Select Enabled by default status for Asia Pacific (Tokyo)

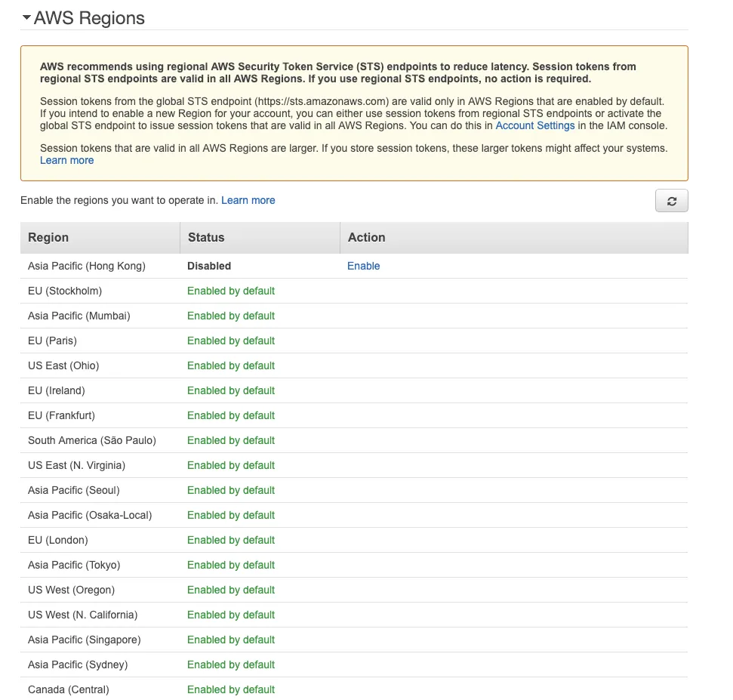[231, 565]
